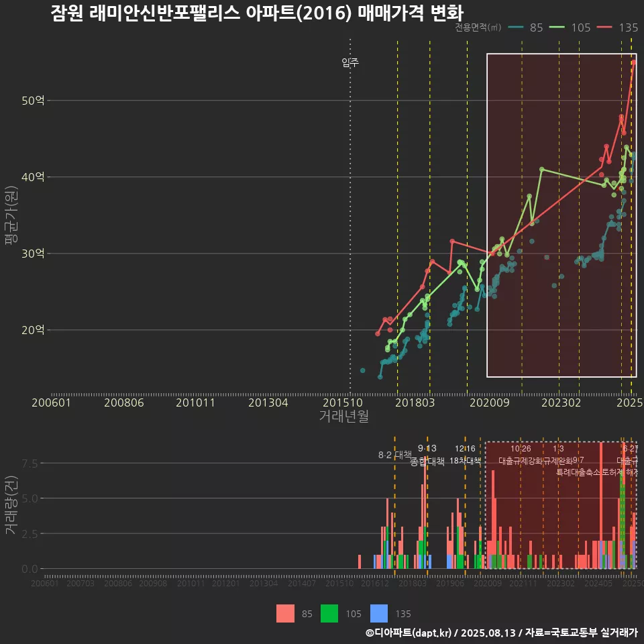This screenshot has height=644, width=644.
Task: Click 202009 on the price chart x-axis
Action: click(490, 402)
